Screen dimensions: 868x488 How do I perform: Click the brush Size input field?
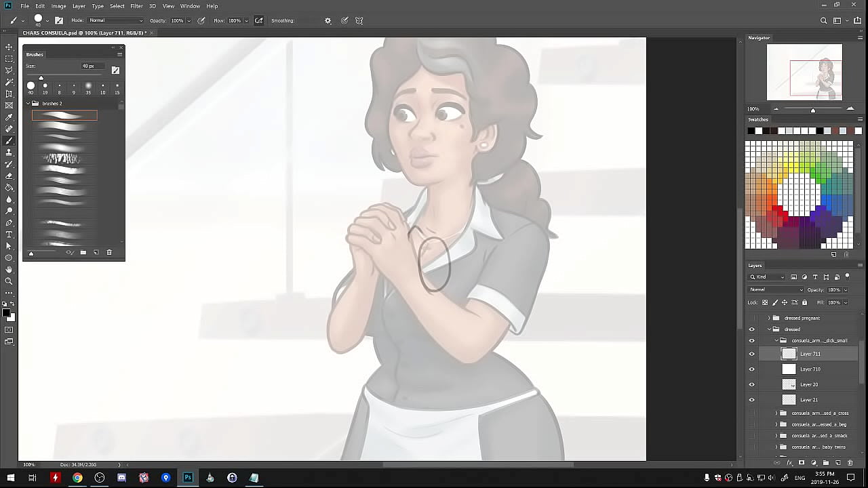tap(93, 66)
